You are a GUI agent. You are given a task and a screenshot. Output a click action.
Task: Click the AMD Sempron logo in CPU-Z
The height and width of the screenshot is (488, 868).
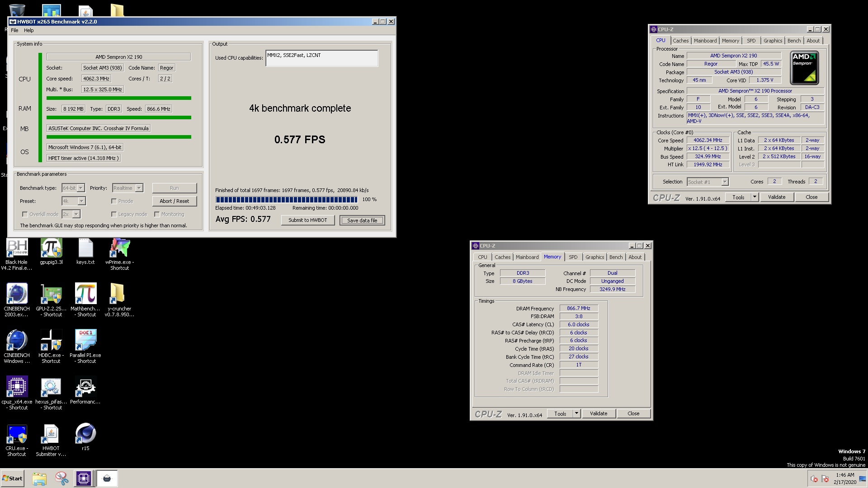(805, 68)
